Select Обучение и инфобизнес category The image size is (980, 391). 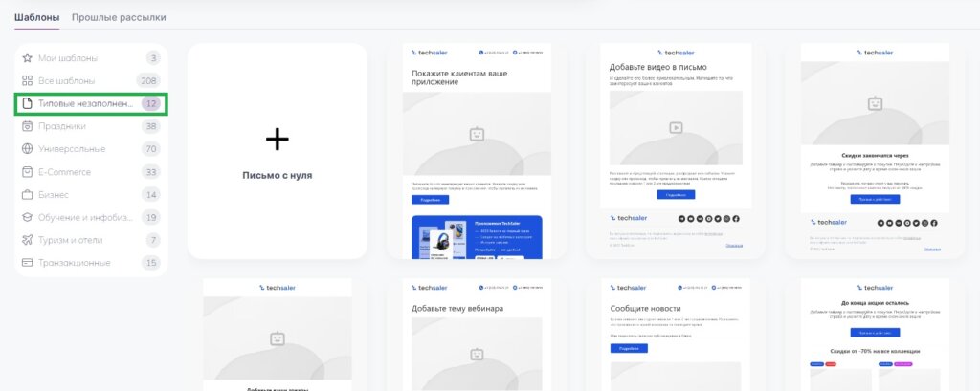coord(91,217)
